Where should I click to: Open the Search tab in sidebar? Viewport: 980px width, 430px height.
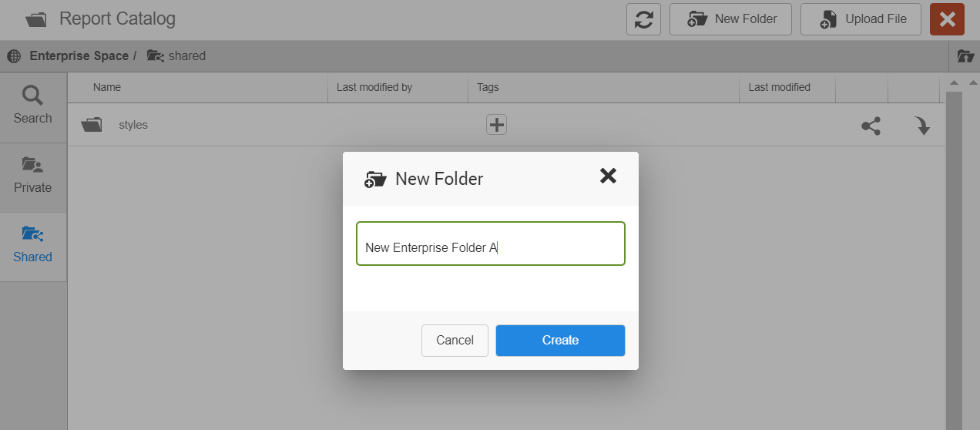pos(32,106)
